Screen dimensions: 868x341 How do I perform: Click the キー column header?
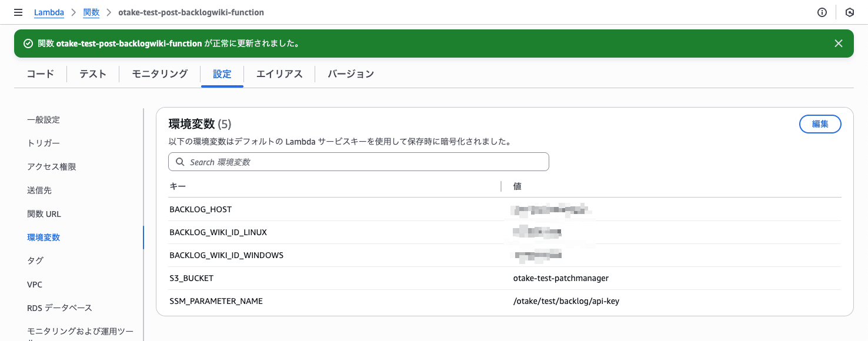coord(178,186)
